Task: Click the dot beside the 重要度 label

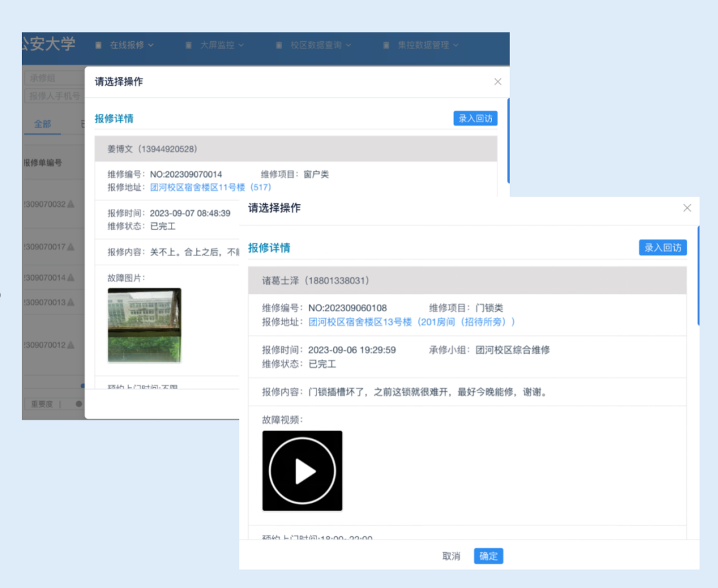Action: coord(78,404)
